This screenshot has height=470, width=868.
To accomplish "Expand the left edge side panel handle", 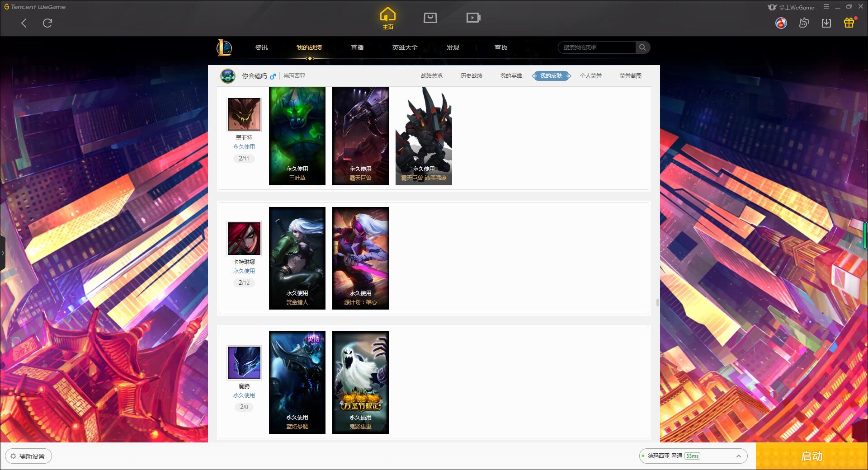I will pos(2,253).
